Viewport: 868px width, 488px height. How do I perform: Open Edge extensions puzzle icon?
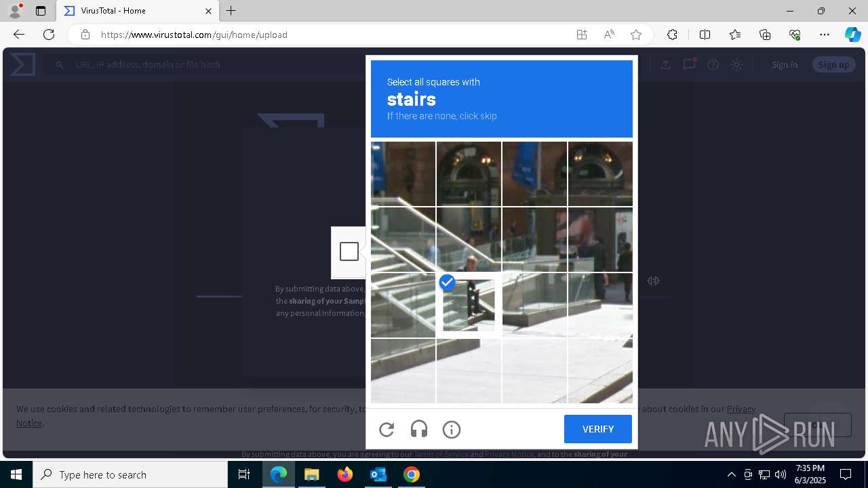pyautogui.click(x=672, y=35)
